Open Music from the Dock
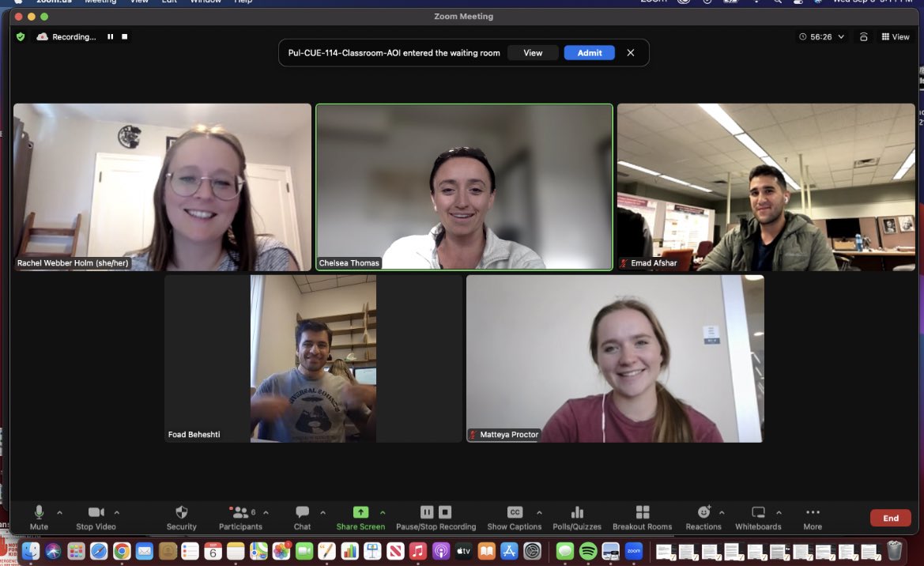This screenshot has height=566, width=924. tap(418, 551)
